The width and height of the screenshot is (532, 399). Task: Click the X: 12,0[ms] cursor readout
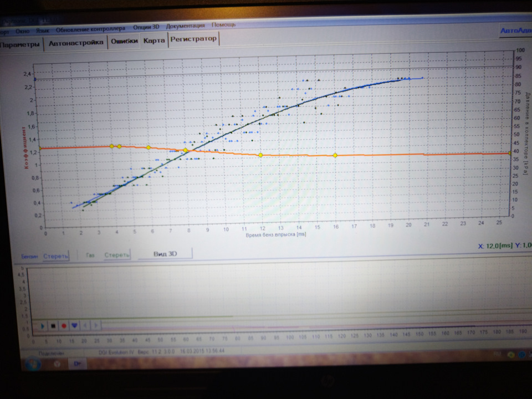pyautogui.click(x=495, y=245)
